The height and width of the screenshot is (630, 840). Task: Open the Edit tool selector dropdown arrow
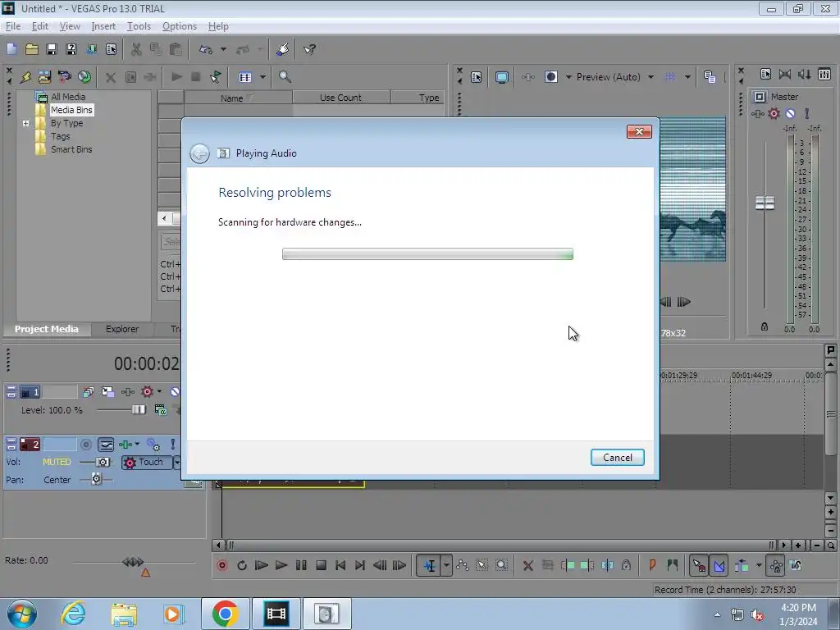coord(446,565)
